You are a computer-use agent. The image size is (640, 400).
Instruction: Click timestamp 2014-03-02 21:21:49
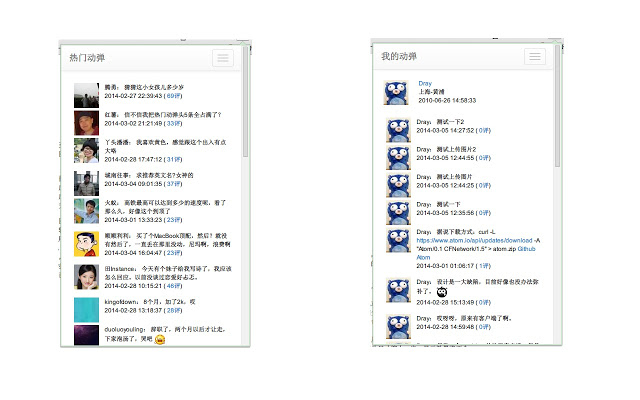(x=133, y=123)
